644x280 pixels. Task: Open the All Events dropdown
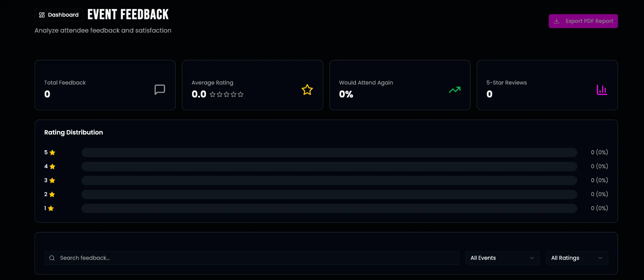[502, 258]
